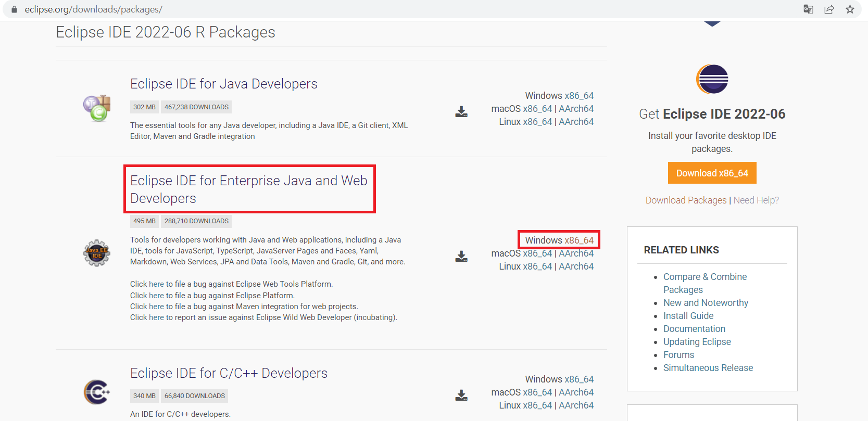868x421 pixels.
Task: Download Windows x86_64 for Enterprise Java package
Action: point(579,240)
